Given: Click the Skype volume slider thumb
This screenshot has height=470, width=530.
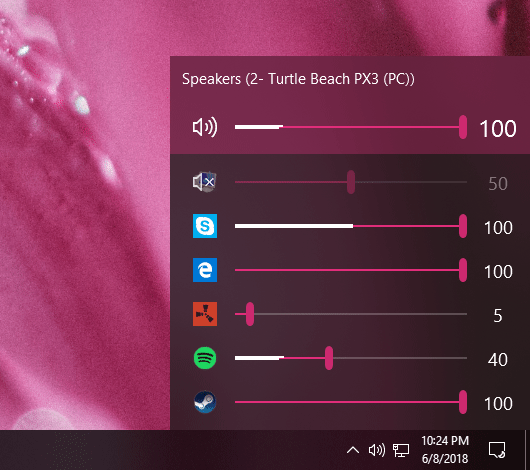Looking at the screenshot, I should pos(463,226).
